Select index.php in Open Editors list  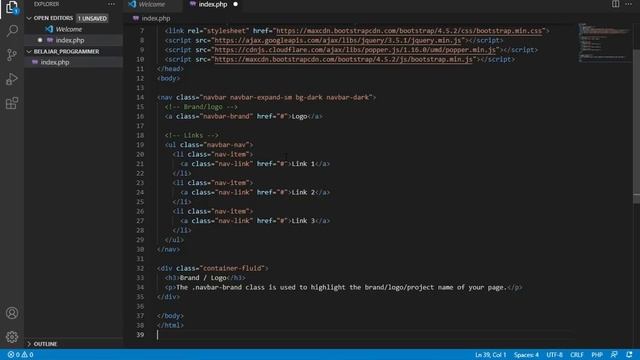pos(70,40)
